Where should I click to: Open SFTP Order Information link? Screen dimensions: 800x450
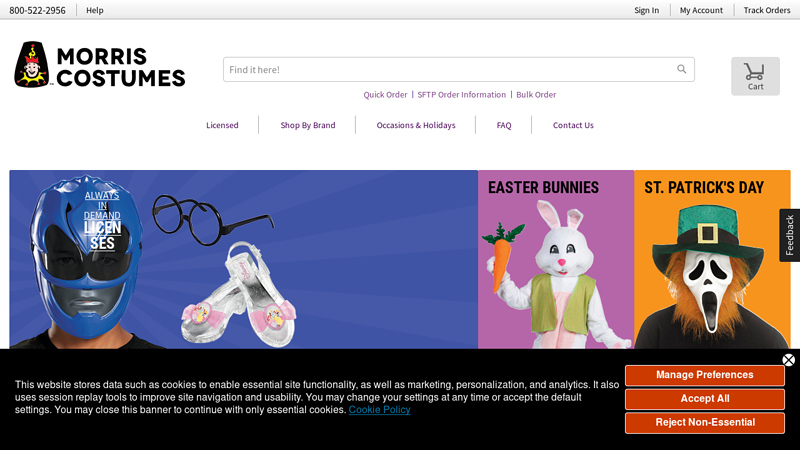(461, 95)
